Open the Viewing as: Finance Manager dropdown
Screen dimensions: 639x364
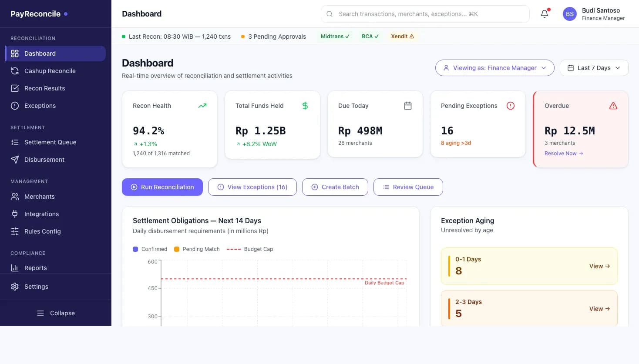(494, 68)
